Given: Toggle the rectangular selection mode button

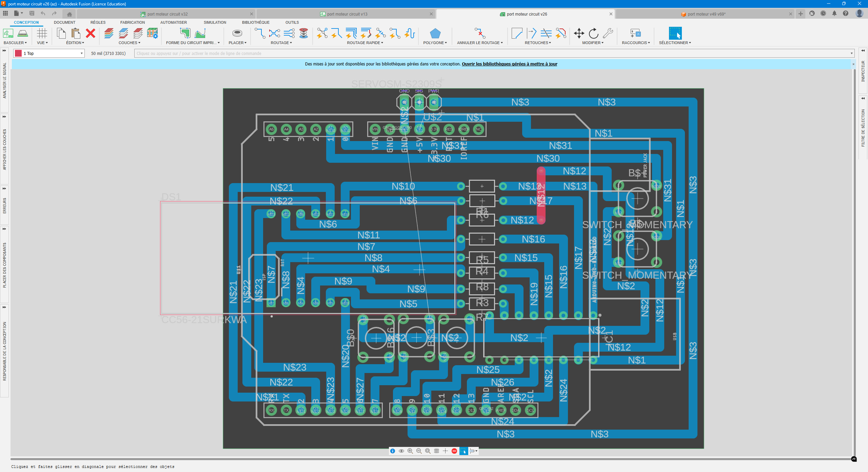Looking at the screenshot, I should [x=463, y=451].
